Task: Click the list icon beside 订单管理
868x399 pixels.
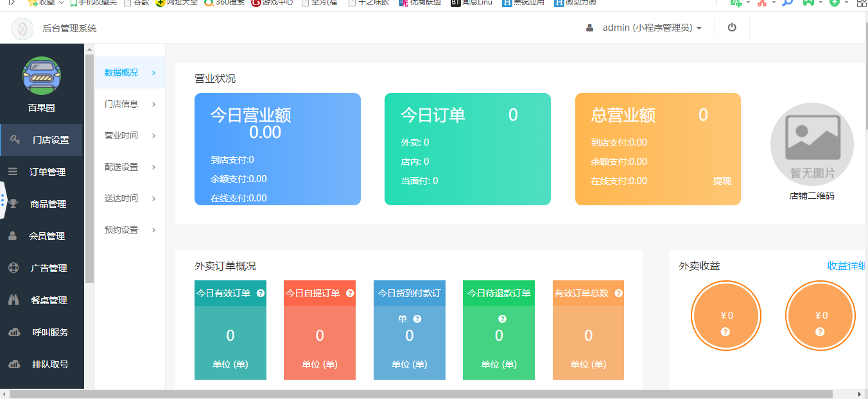Action: point(13,172)
